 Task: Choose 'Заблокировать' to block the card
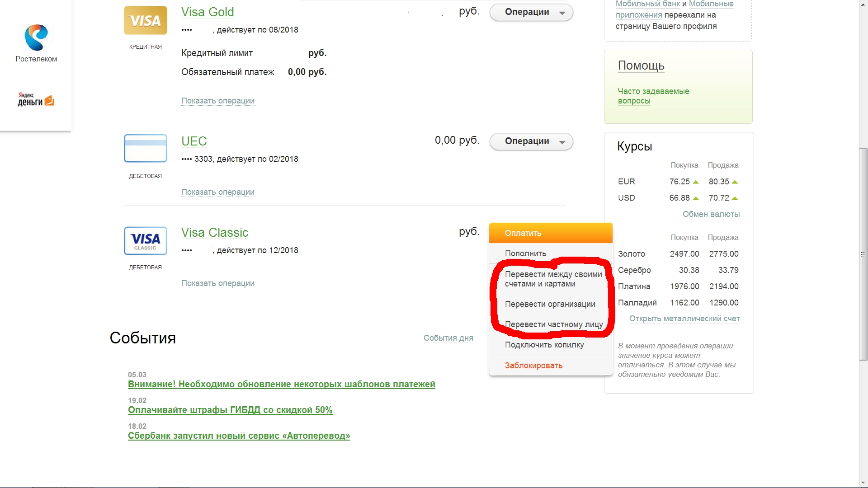click(533, 366)
